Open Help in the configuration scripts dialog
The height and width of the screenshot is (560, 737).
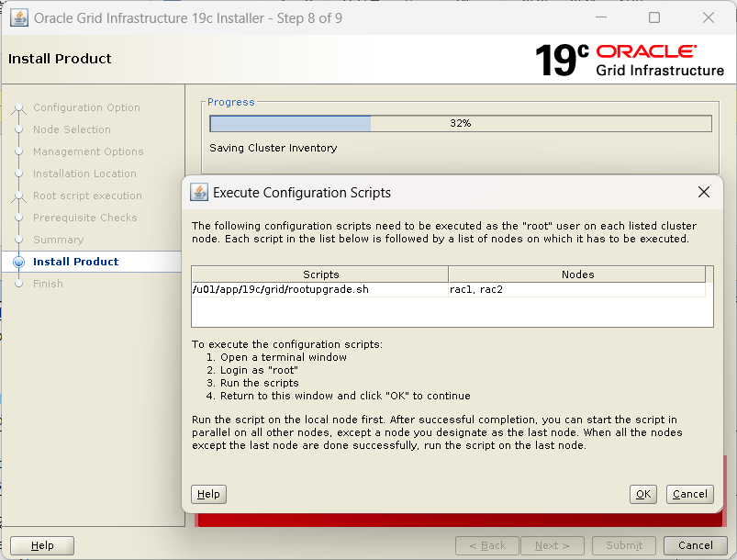pyautogui.click(x=208, y=494)
